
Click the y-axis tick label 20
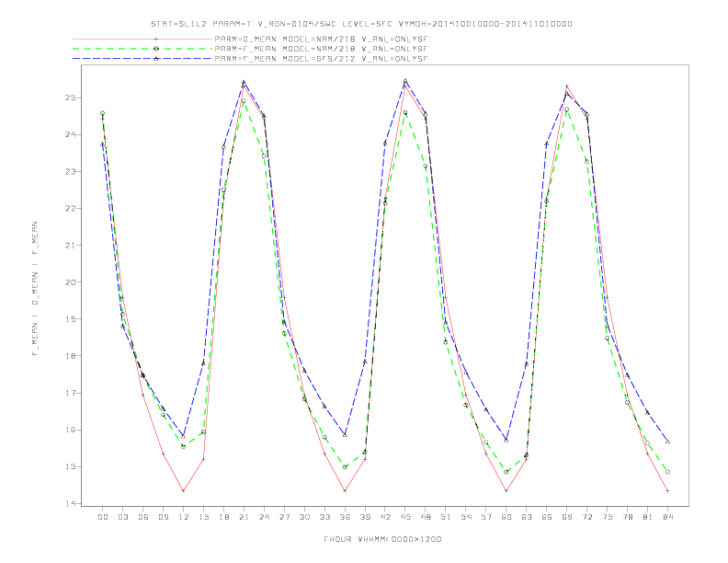(71, 282)
